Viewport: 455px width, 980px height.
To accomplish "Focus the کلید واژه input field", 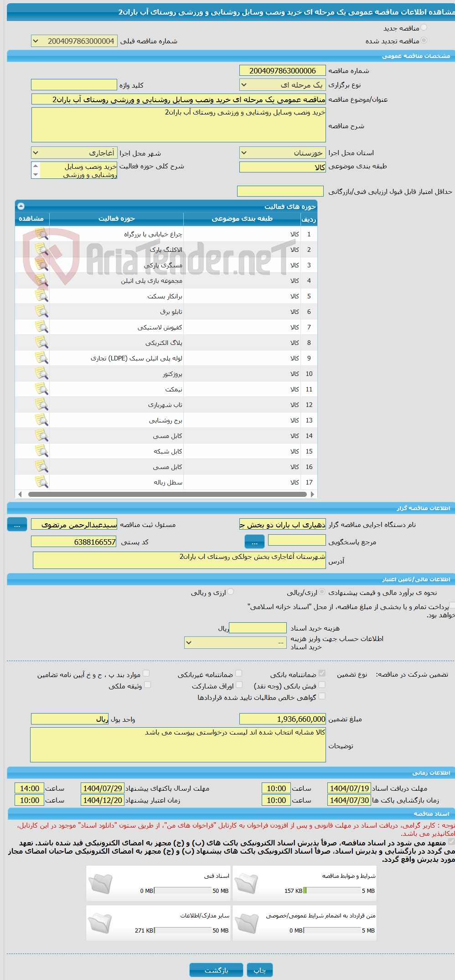I will (74, 85).
